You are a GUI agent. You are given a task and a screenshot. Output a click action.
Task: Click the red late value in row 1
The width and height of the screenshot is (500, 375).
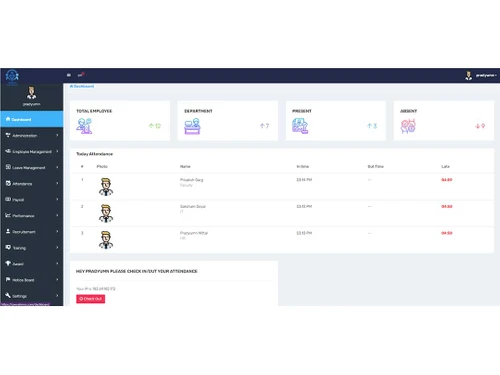point(447,180)
